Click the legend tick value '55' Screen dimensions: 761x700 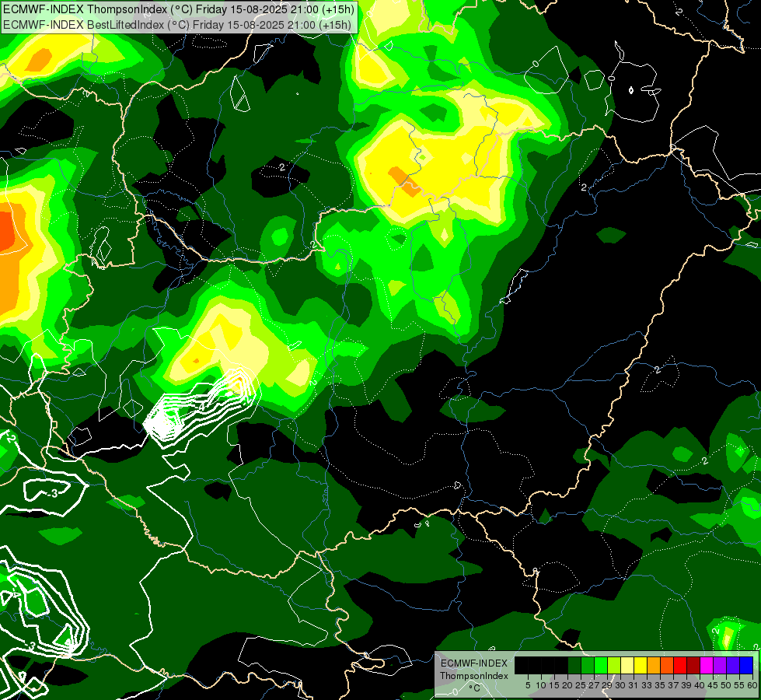pos(740,685)
